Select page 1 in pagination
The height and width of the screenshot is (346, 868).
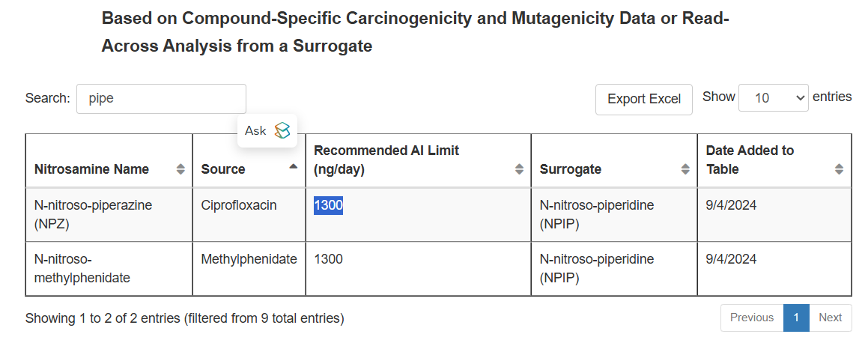[x=796, y=318]
